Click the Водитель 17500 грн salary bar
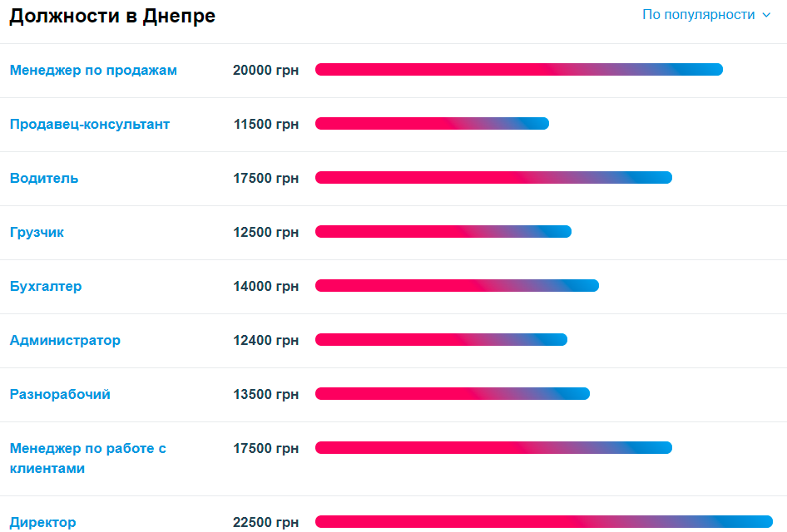787x532 pixels. click(494, 178)
